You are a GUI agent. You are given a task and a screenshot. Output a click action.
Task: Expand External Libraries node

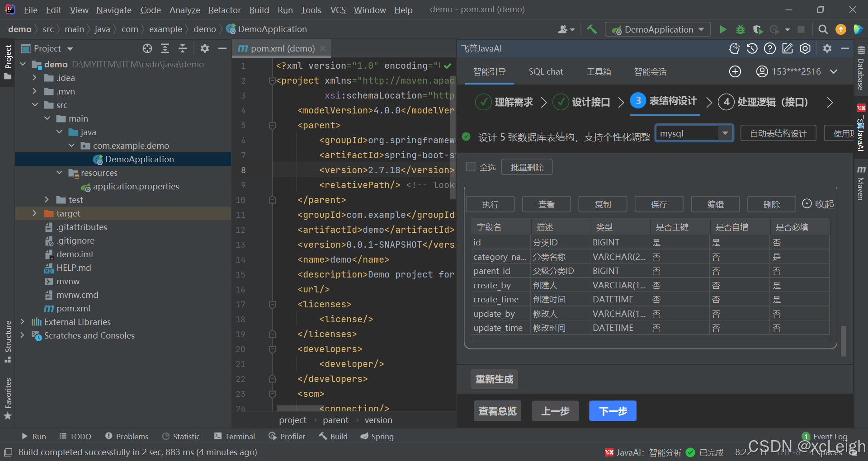point(22,322)
